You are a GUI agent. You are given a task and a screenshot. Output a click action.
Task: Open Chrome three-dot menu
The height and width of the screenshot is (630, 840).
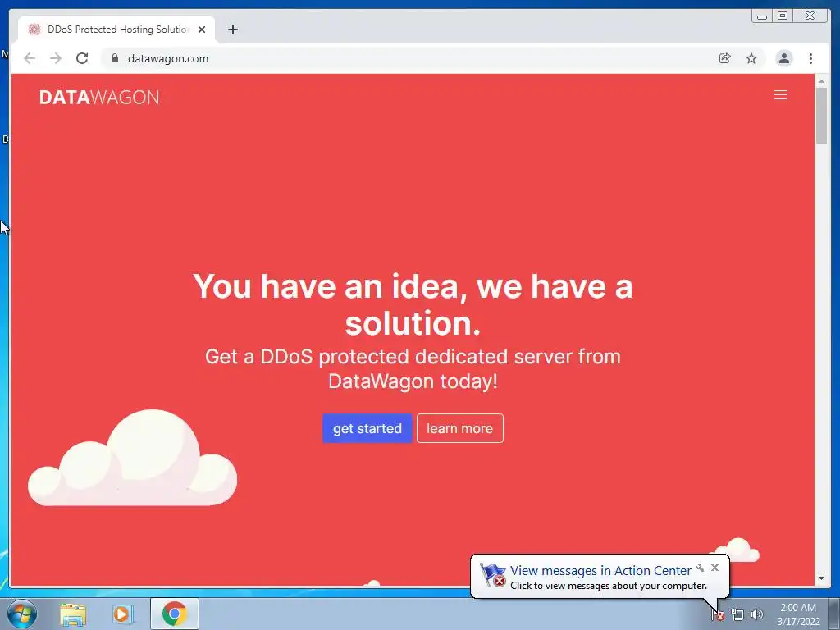(811, 58)
